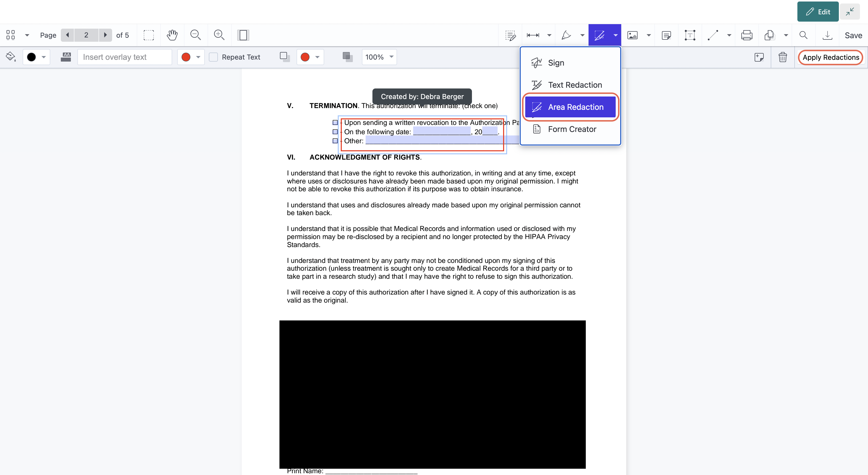Open the page thumbnails grid view
The height and width of the screenshot is (475, 868).
pyautogui.click(x=10, y=35)
